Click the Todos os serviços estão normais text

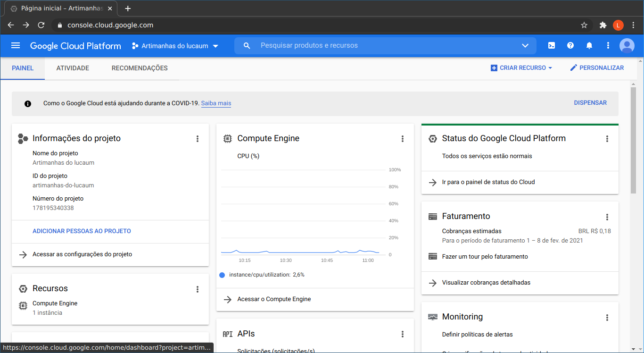pyautogui.click(x=487, y=156)
